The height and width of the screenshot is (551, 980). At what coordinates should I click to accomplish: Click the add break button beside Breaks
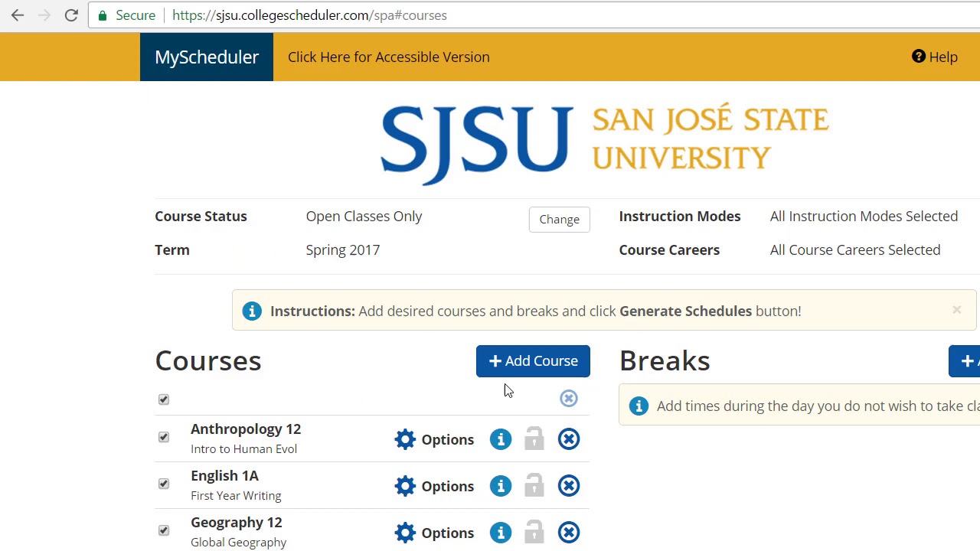[965, 361]
